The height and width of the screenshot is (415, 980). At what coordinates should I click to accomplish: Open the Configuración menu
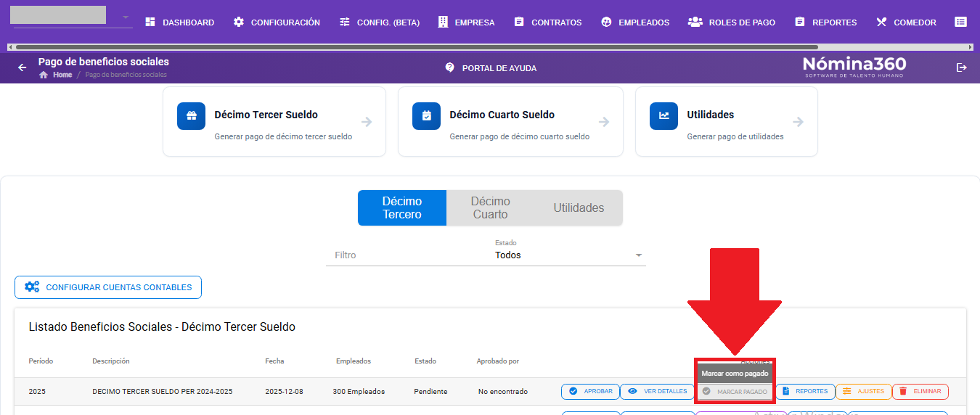click(277, 22)
